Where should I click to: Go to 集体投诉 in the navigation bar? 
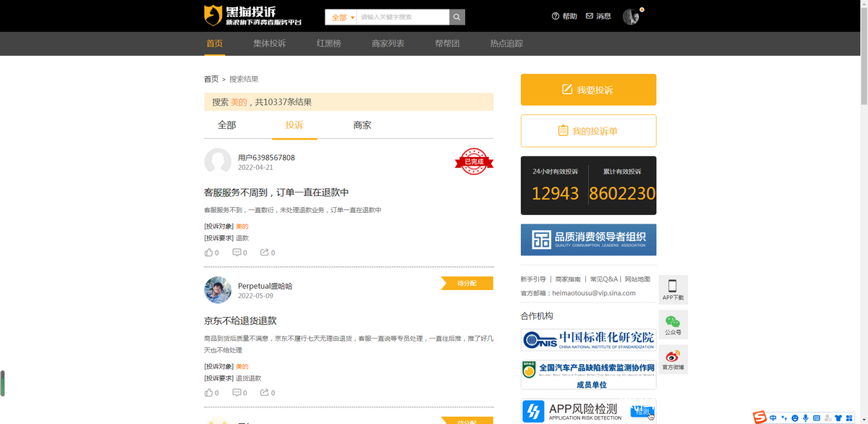[269, 43]
